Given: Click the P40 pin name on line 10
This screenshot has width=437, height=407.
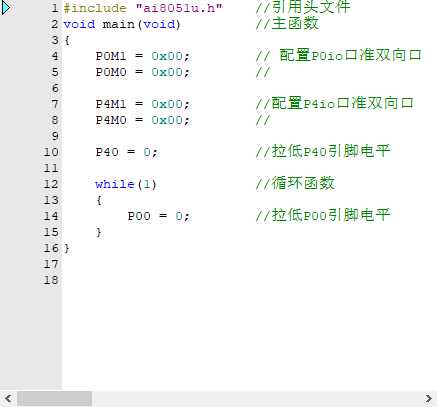Looking at the screenshot, I should (107, 152).
